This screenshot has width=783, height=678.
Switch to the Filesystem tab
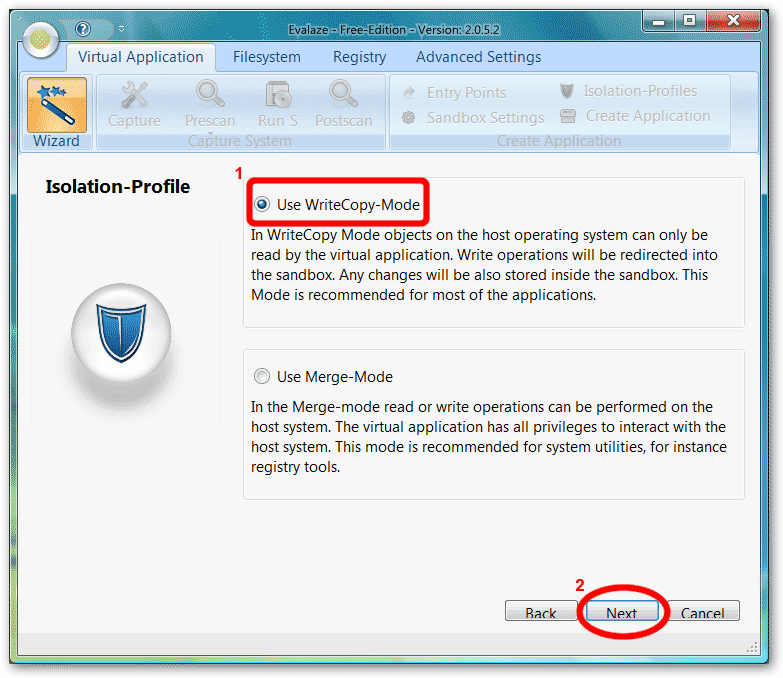point(267,57)
